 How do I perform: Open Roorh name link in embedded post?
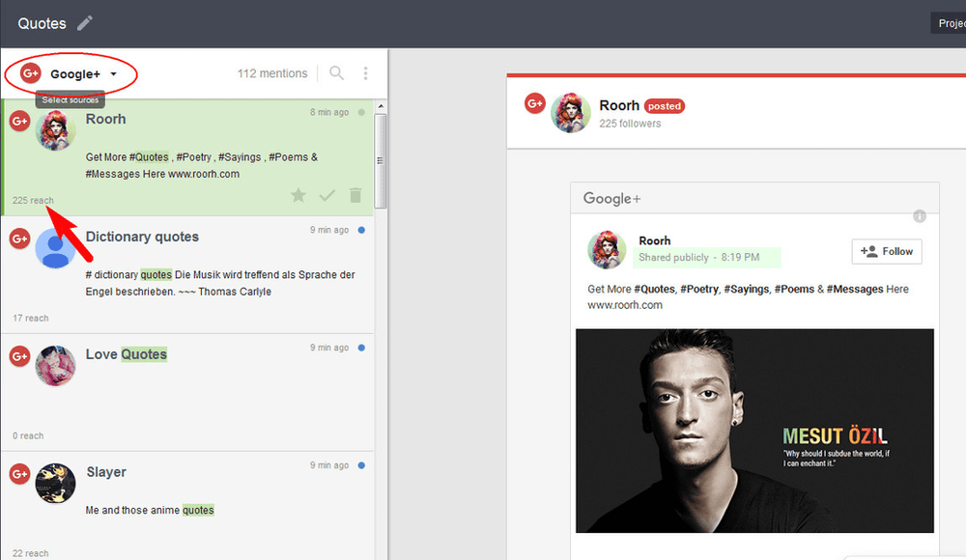(654, 240)
